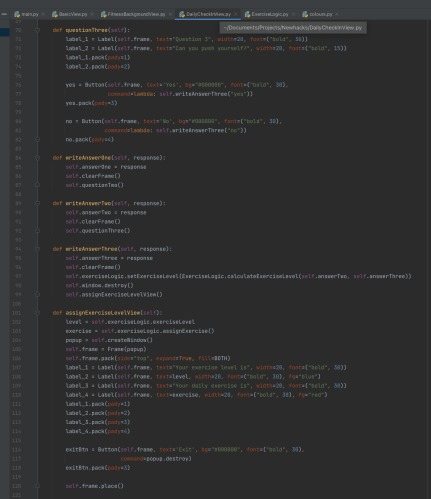The image size is (431, 499).
Task: Collapse the writeAnswerThree method fold marker
Action: tap(37, 249)
